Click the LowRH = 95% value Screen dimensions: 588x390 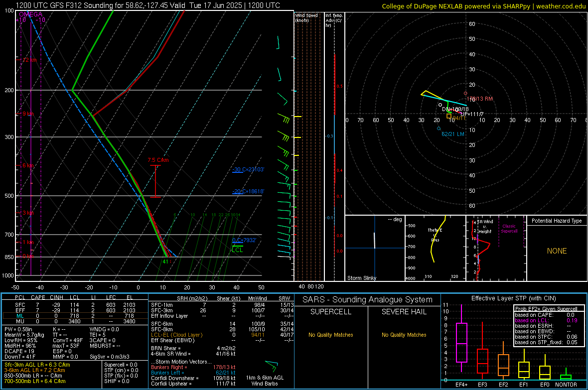pyautogui.click(x=20, y=340)
